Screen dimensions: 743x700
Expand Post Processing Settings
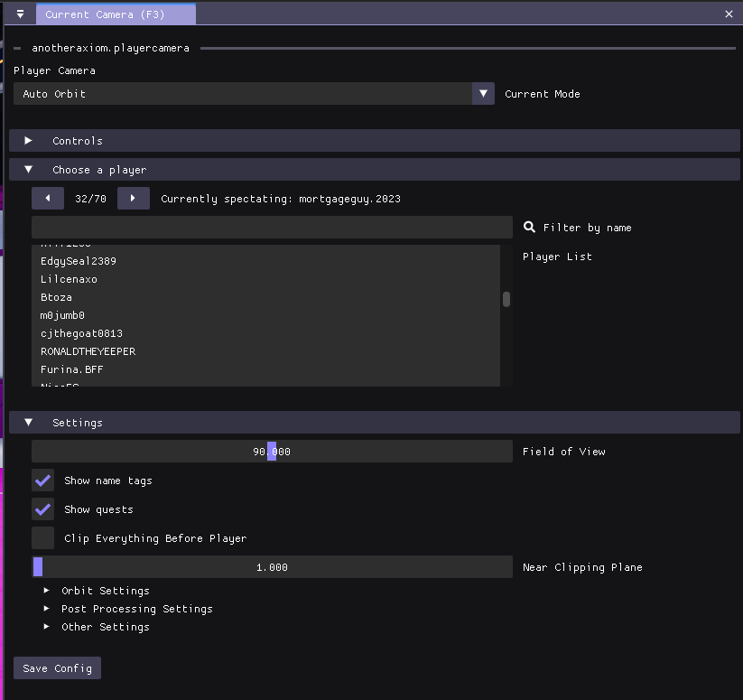pyautogui.click(x=46, y=608)
